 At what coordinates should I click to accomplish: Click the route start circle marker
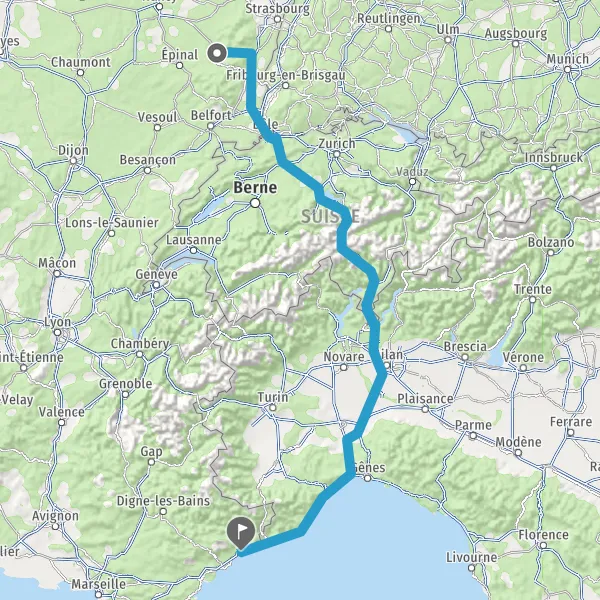(x=217, y=53)
